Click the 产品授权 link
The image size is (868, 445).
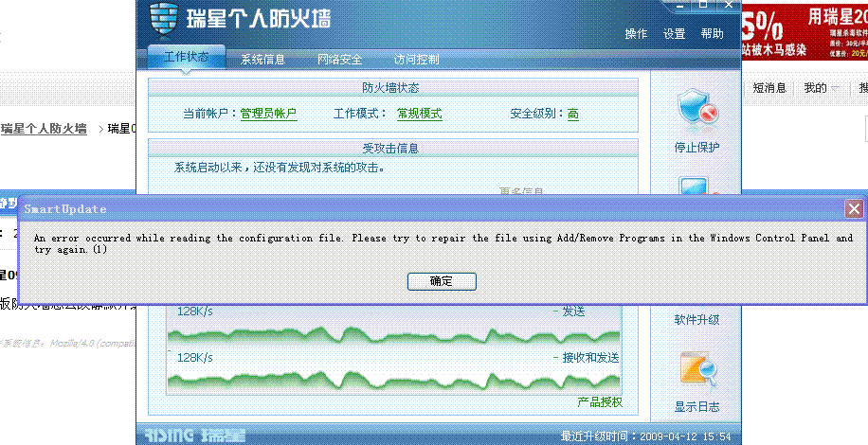click(600, 401)
